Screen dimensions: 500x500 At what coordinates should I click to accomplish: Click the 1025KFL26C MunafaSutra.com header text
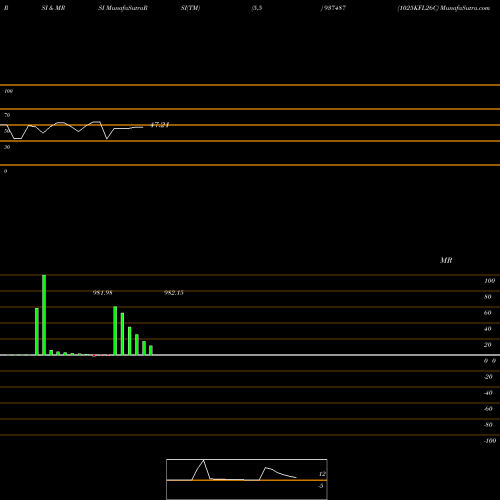(444, 8)
